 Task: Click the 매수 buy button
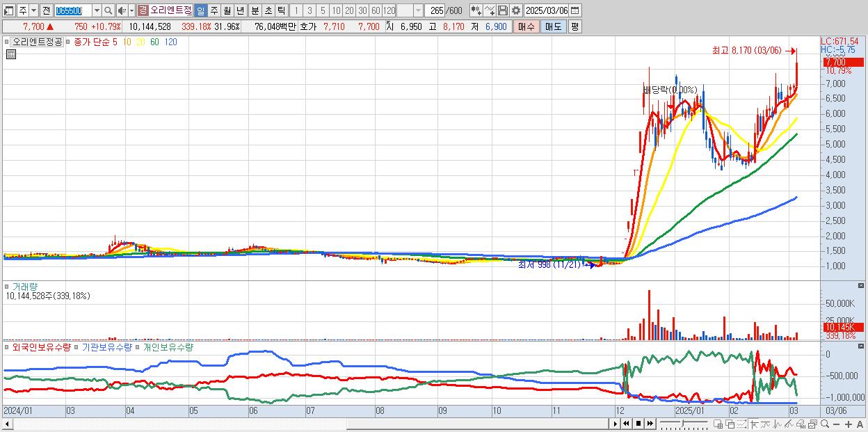527,26
